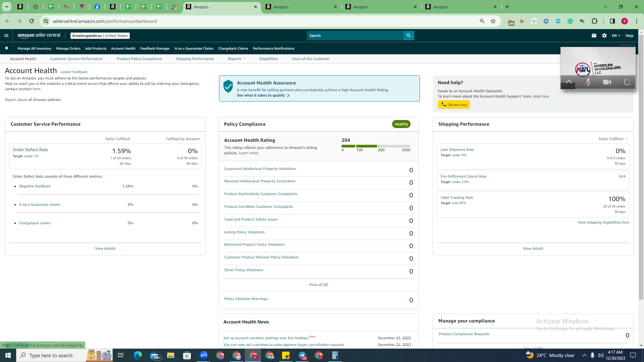
Task: Open the Customer Service Performance tab
Action: (x=76, y=59)
